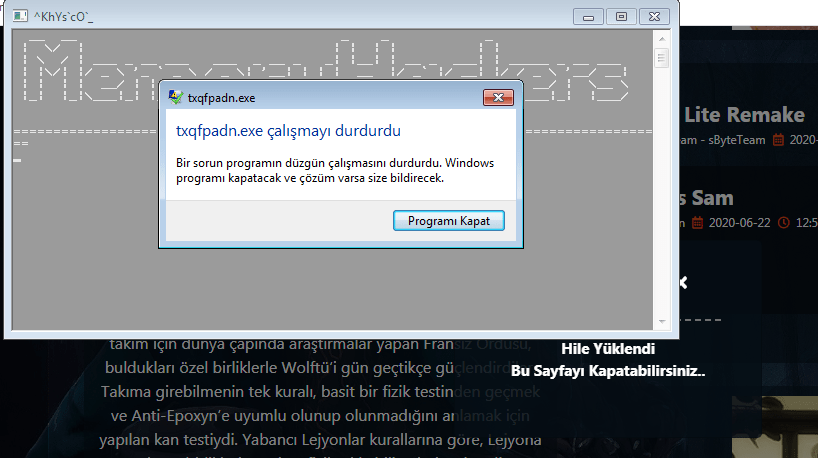Image resolution: width=818 pixels, height=458 pixels.
Task: Click the sByteTeam author text
Action: 737,140
